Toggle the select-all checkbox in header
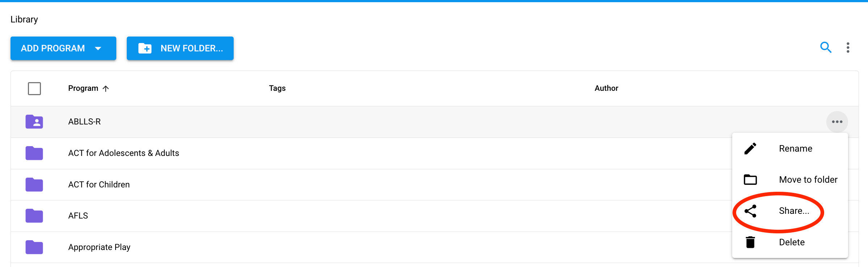This screenshot has height=267, width=868. click(x=34, y=88)
